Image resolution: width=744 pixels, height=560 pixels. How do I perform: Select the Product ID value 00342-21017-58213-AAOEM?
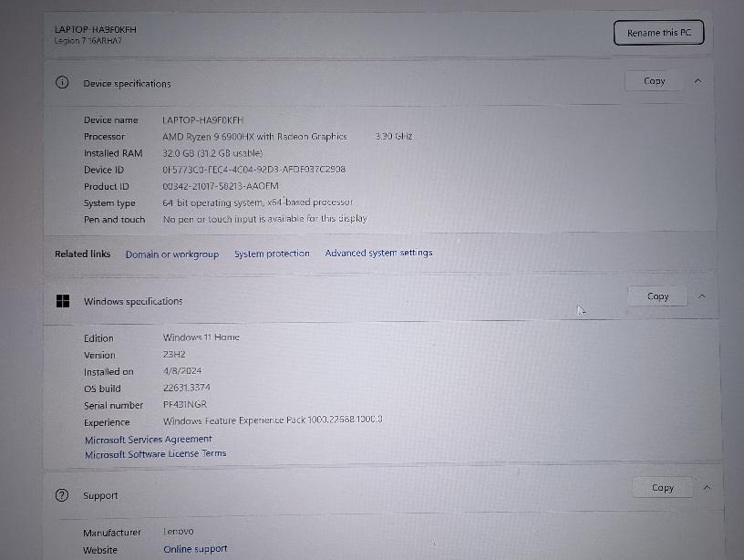pyautogui.click(x=221, y=186)
